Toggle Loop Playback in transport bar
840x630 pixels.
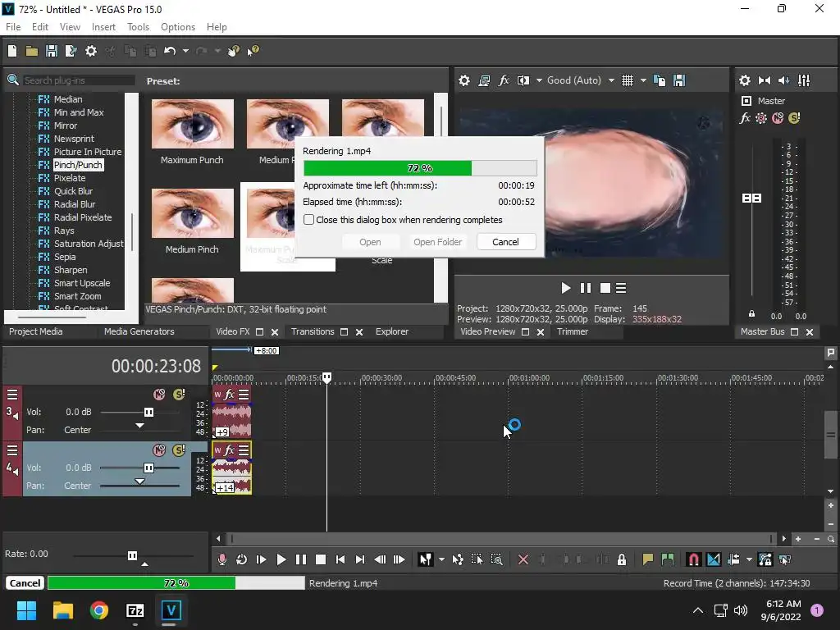tap(242, 559)
